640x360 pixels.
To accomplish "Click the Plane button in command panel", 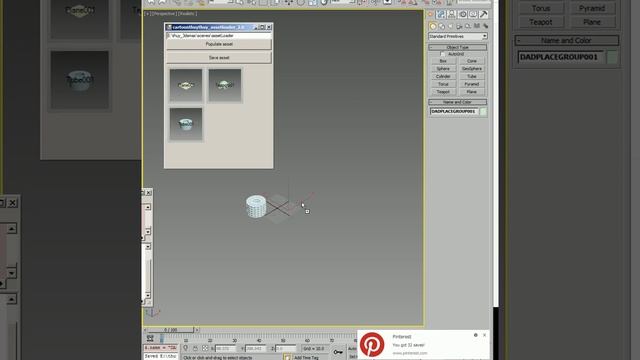I will click(472, 92).
